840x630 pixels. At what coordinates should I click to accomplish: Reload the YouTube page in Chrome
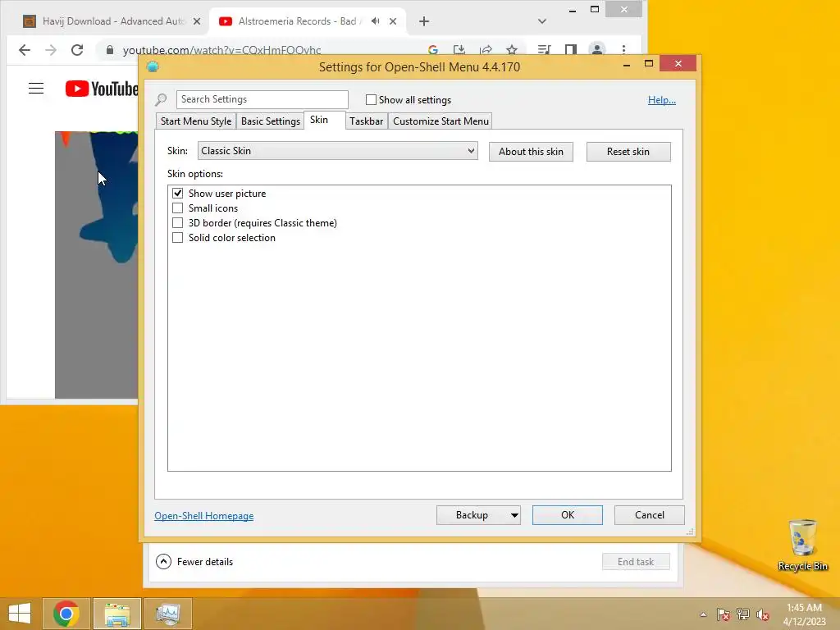click(x=77, y=50)
